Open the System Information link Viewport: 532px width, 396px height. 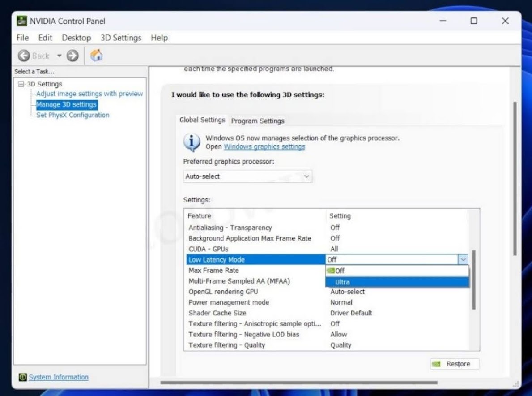click(x=58, y=377)
